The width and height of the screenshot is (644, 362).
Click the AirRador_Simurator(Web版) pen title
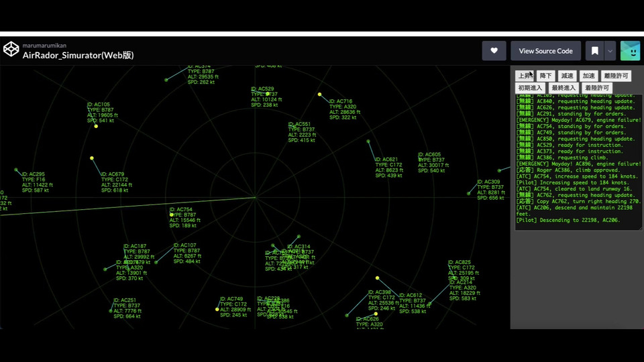click(78, 56)
